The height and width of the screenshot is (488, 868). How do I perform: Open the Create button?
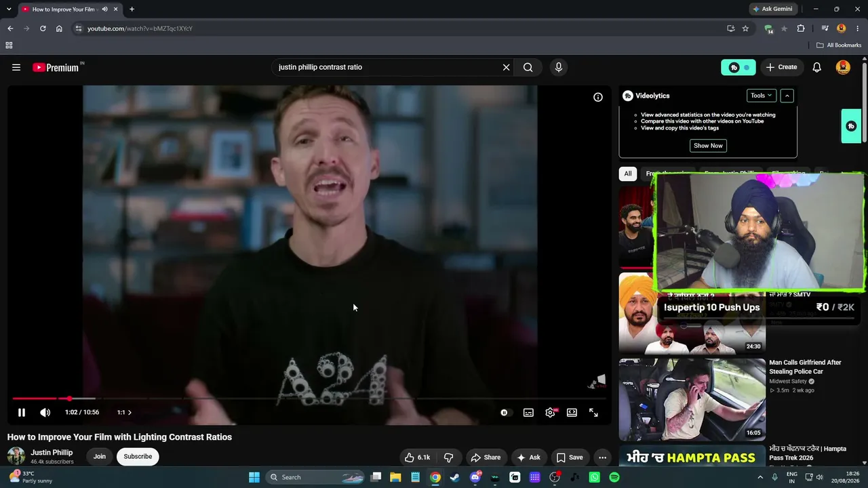[781, 67]
